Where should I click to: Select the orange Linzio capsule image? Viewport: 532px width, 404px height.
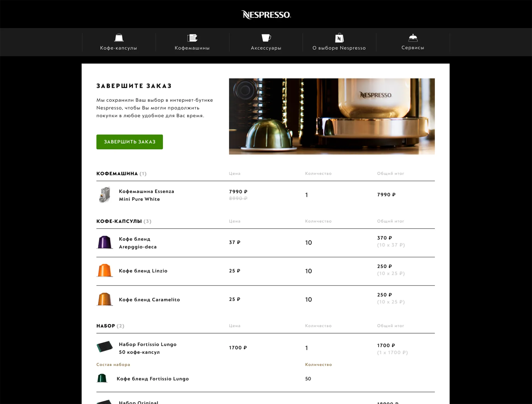pyautogui.click(x=105, y=271)
